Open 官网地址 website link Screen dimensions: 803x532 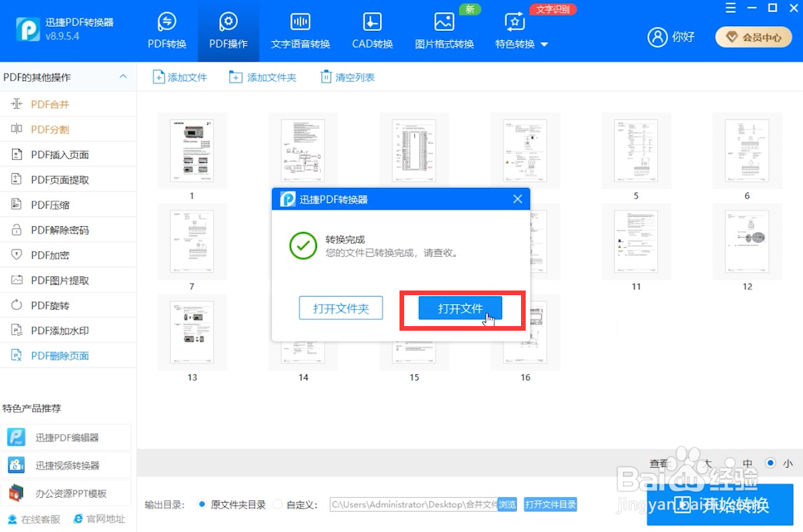pyautogui.click(x=99, y=519)
